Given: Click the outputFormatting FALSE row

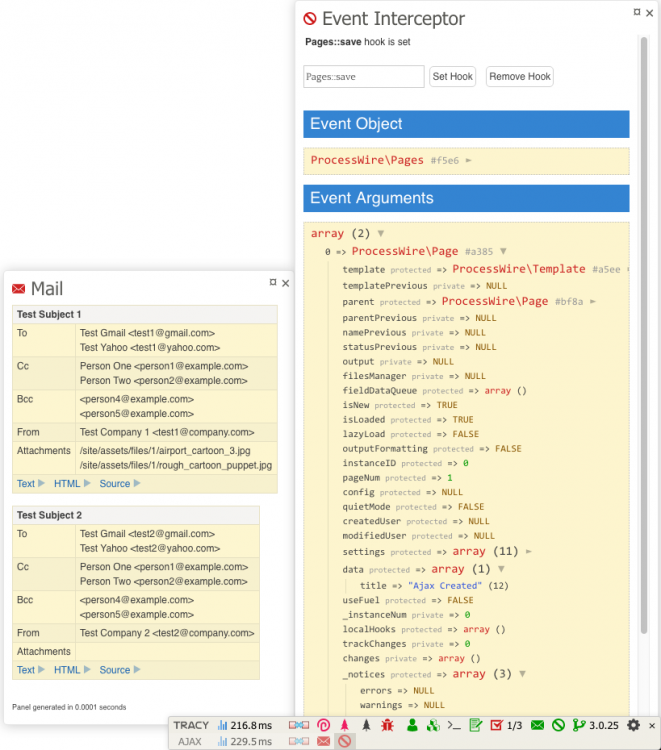Looking at the screenshot, I should click(432, 448).
